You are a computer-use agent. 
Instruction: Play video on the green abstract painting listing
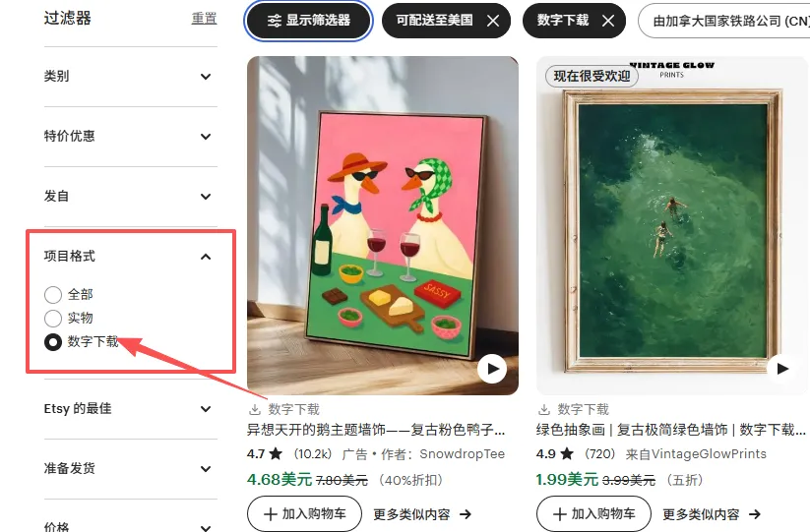(x=782, y=369)
